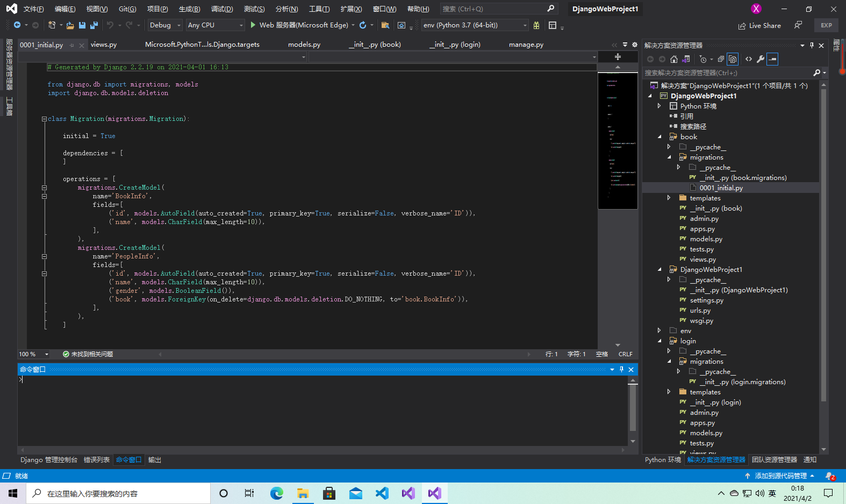846x504 pixels.
Task: Pin the command window panel
Action: (621, 369)
